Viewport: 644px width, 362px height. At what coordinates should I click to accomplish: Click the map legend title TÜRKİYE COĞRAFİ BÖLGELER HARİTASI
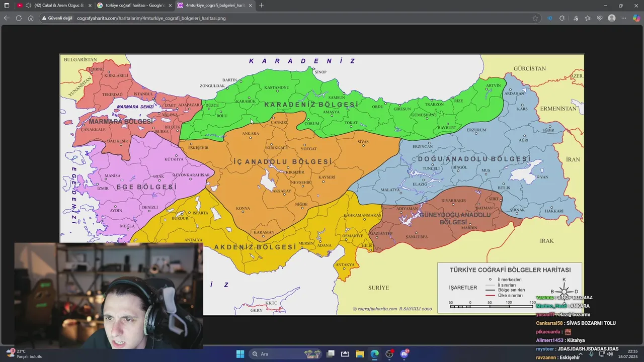pos(510,270)
